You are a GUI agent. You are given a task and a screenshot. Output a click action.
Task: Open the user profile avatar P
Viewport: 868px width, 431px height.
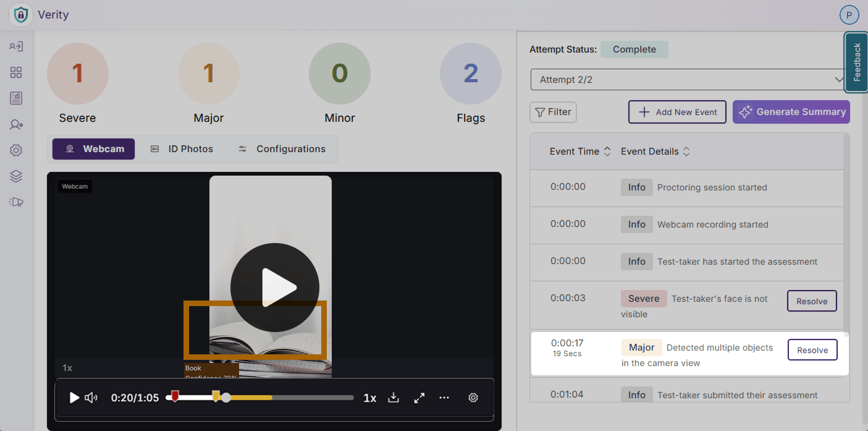coord(849,15)
